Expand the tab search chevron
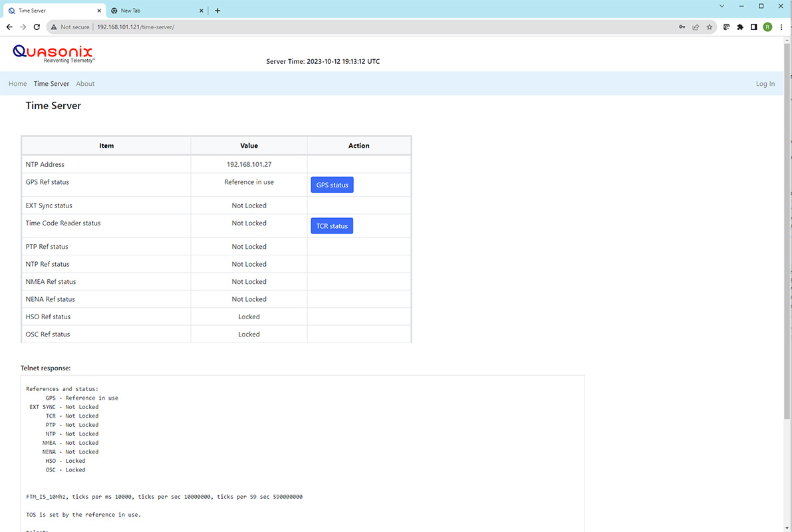Screen dimensions: 792x532 722,6
